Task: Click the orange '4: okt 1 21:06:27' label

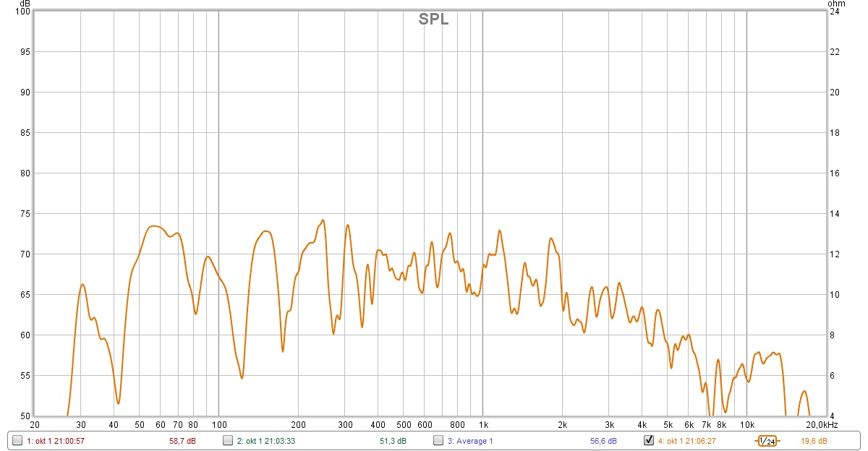Action: (x=687, y=441)
